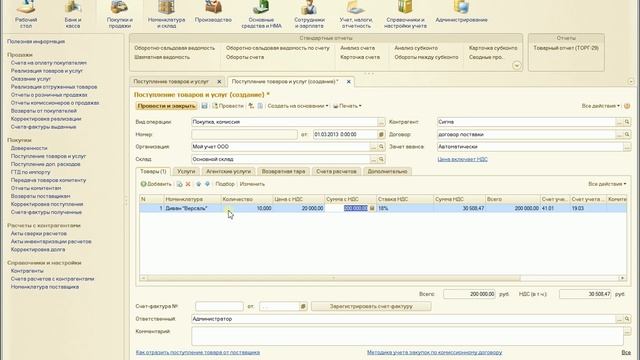
Task: Open Акты сверки расчетов in sidebar
Action: 39,233
